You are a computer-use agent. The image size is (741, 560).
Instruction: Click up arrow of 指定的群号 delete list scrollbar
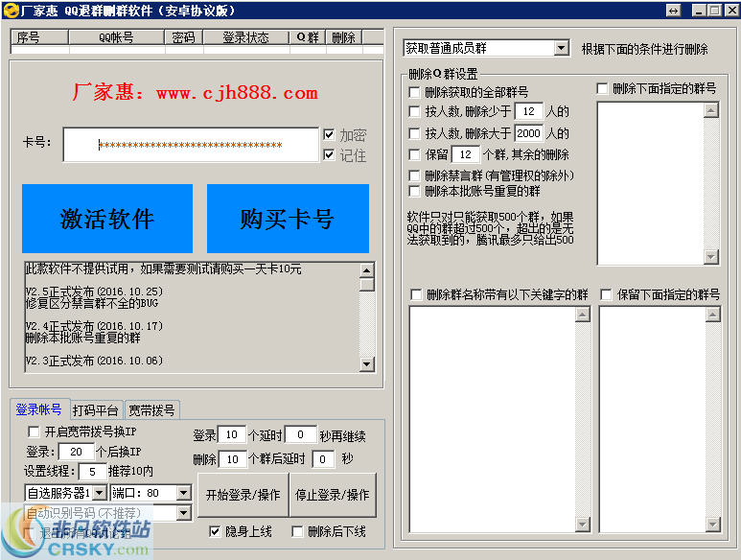[711, 110]
